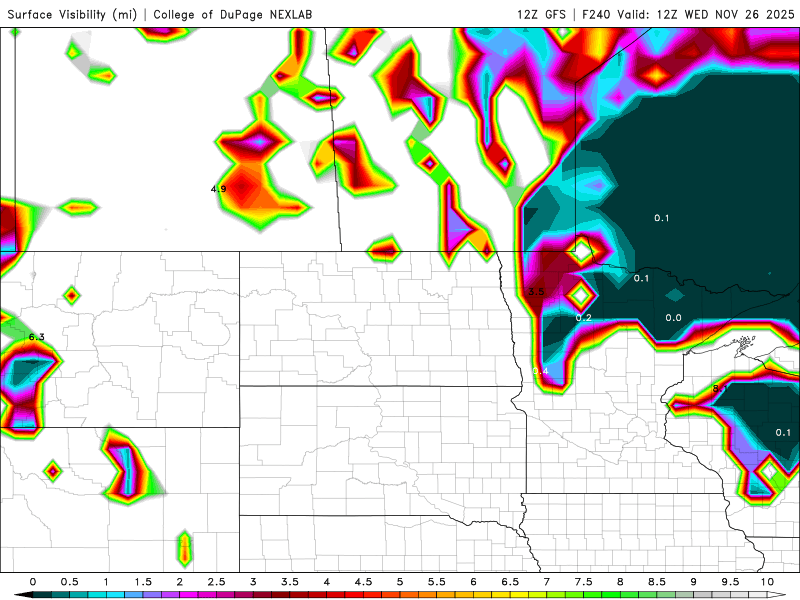Click legend label "9.5"
This screenshot has width=800, height=600.
point(730,582)
